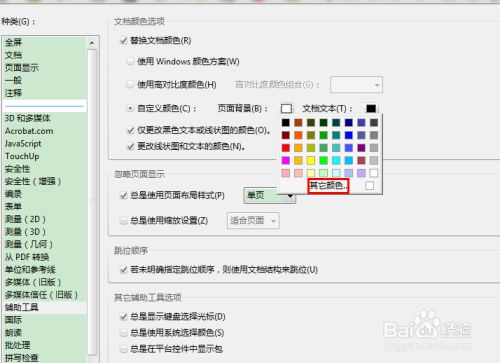Select 使用高对比度颜色(H) radio button
This screenshot has width=500, height=363.
click(x=130, y=84)
